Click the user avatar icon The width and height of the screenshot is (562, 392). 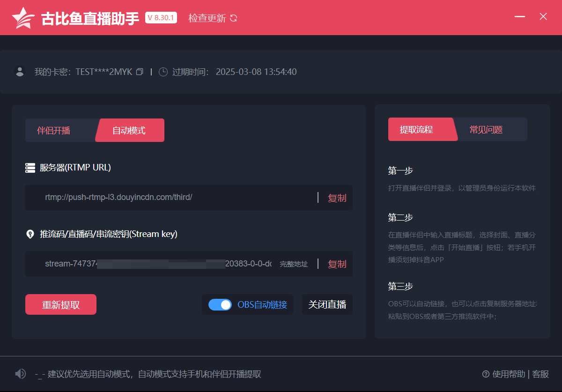click(x=20, y=72)
